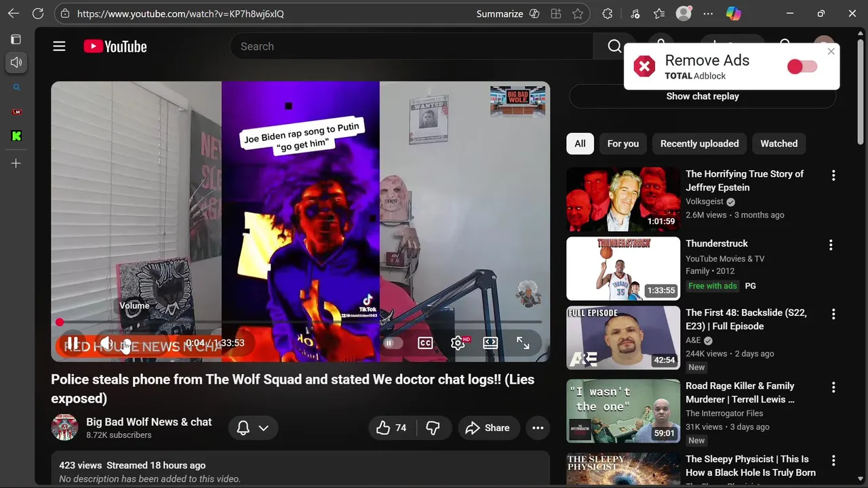Open site info lock icon in address bar
Screen dimensions: 868x488
64,14
